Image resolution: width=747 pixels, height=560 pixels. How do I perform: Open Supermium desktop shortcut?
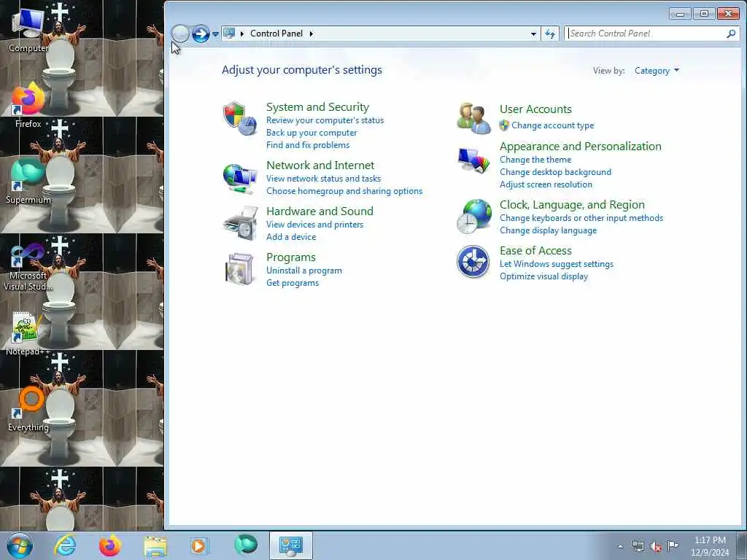28,181
